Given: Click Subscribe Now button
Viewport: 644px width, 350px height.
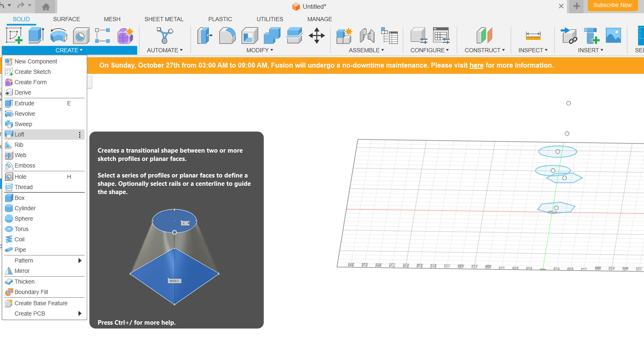Looking at the screenshot, I should point(612,5).
